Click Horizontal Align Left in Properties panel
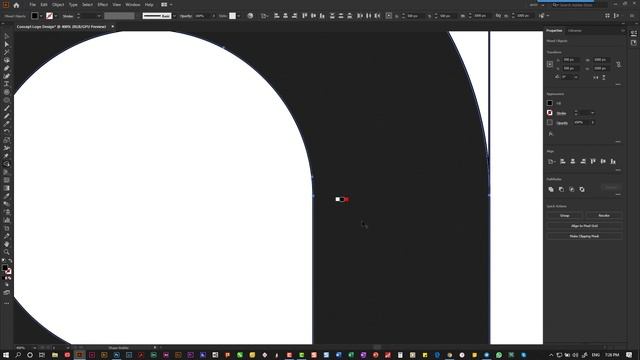640x360 pixels. point(563,162)
